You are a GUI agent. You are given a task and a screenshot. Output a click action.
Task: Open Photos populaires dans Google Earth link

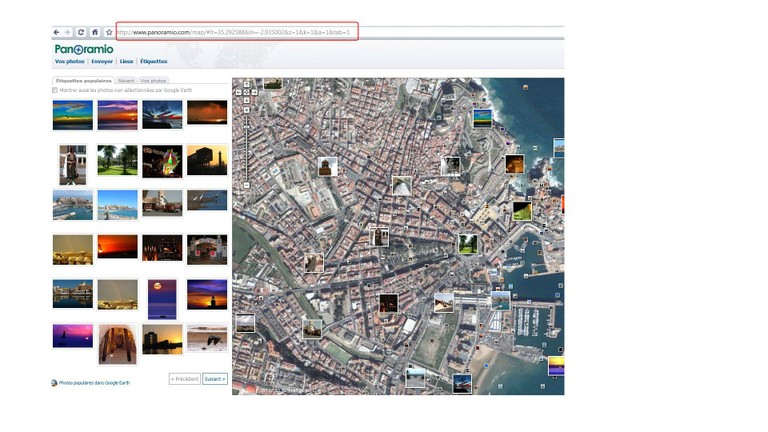94,382
